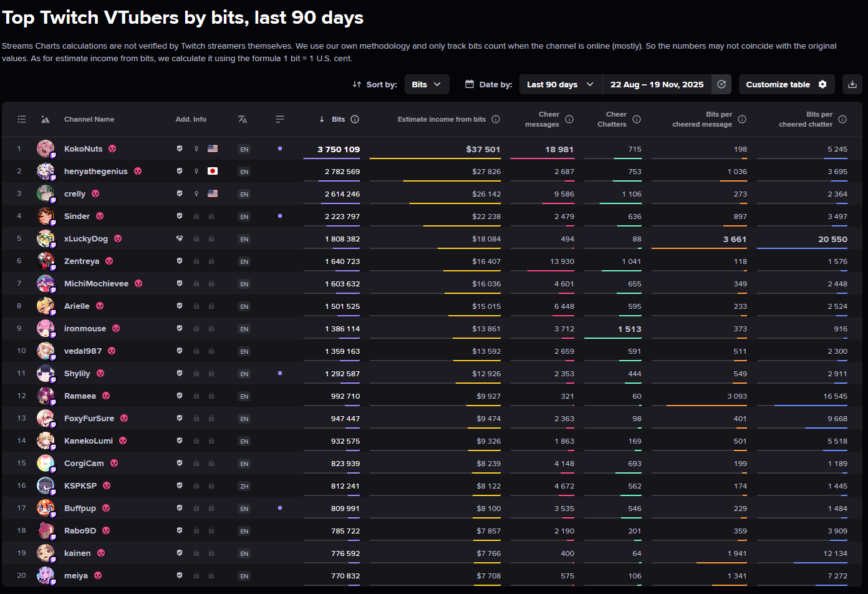The width and height of the screenshot is (868, 594).
Task: Click the info icon beside Bits column
Action: 355,119
